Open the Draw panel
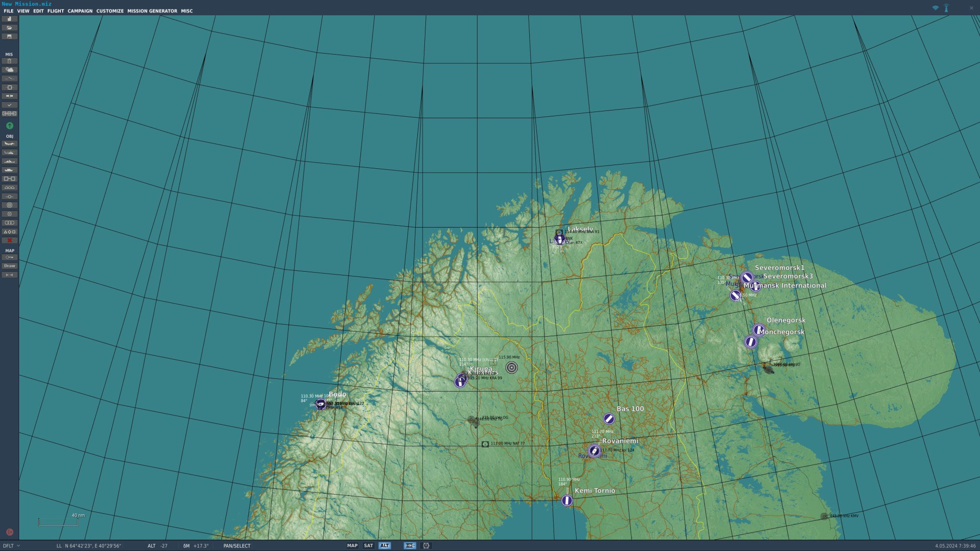This screenshot has height=551, width=980. click(x=10, y=266)
